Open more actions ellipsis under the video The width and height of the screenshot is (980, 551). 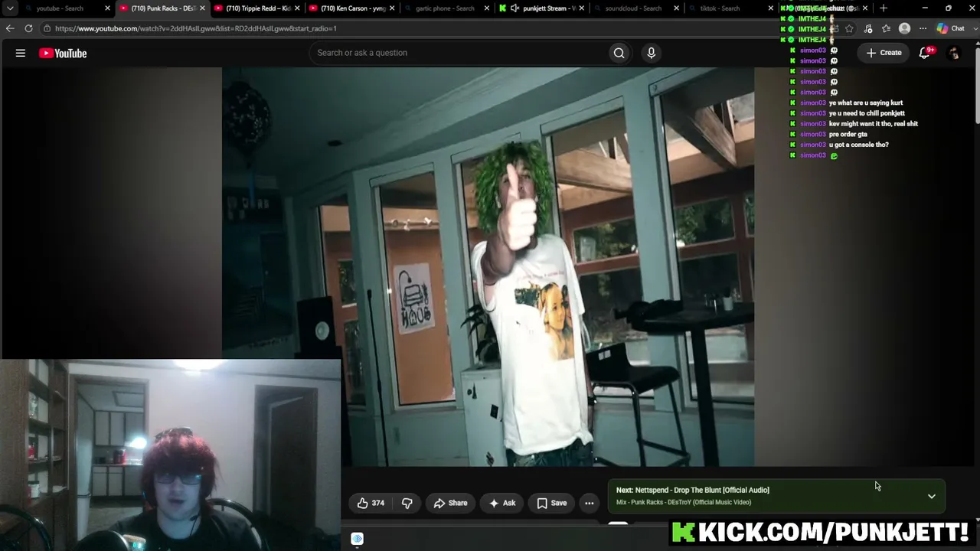tap(590, 503)
